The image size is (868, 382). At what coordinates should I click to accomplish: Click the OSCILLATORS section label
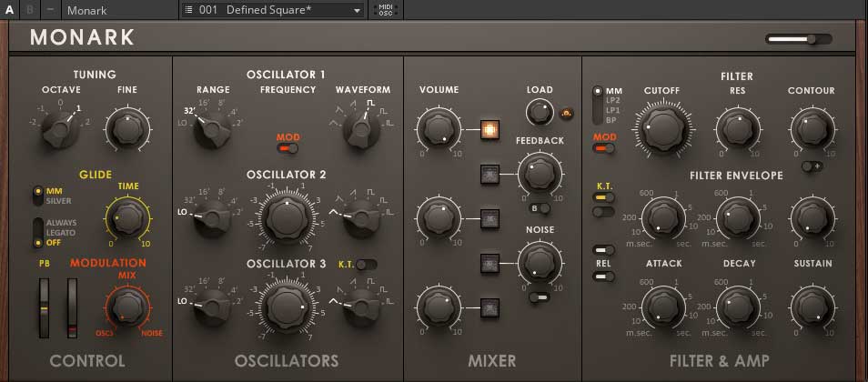click(287, 361)
